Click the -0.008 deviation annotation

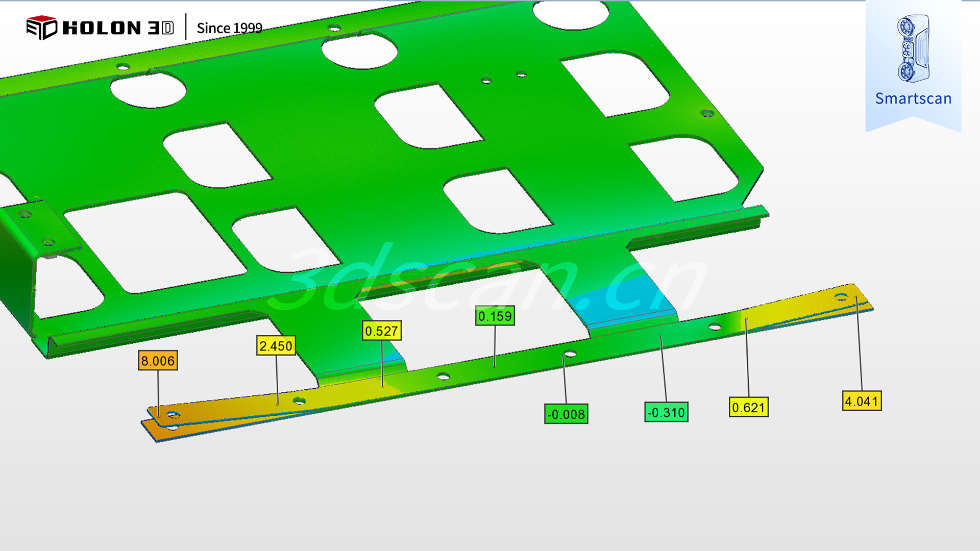pyautogui.click(x=566, y=414)
